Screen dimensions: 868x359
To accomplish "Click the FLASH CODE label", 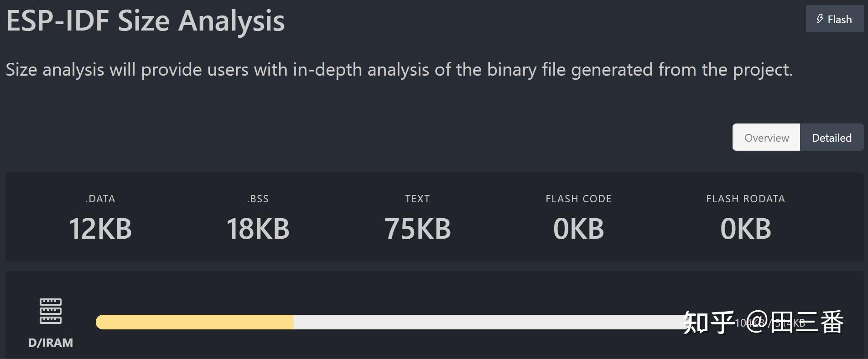I will (578, 199).
